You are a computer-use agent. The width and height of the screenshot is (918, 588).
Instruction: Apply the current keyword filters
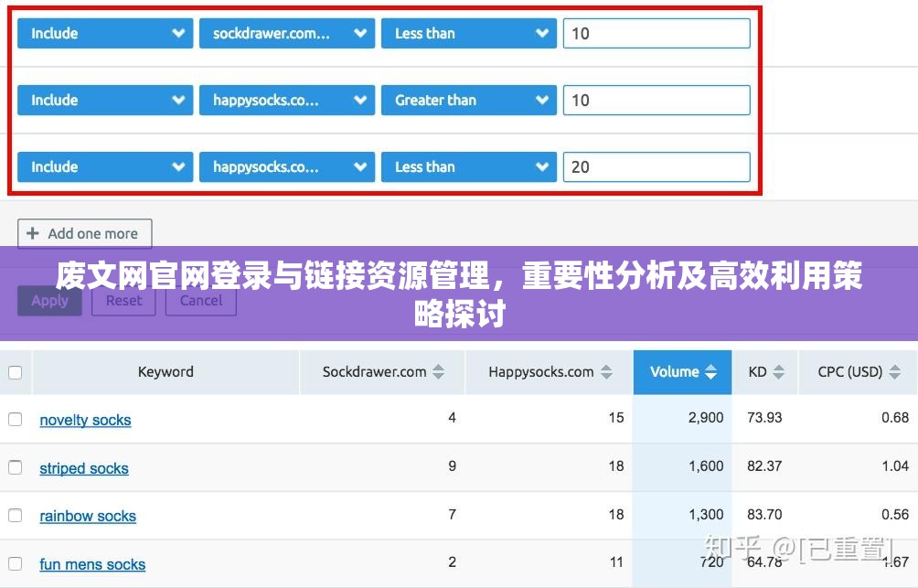49,300
